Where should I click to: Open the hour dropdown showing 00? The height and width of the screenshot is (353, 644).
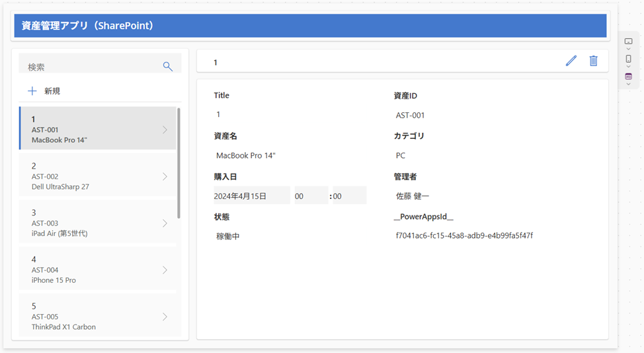pyautogui.click(x=311, y=196)
